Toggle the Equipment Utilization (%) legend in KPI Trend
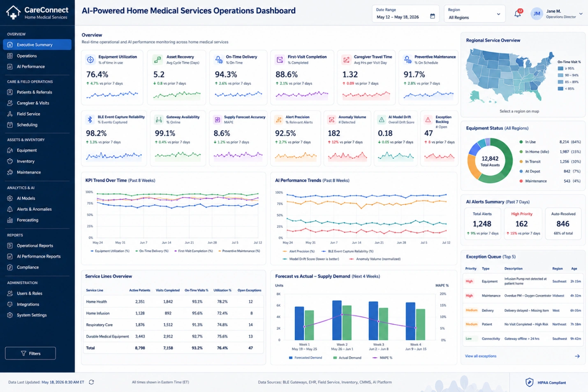Viewport: 588px width, 392px height. tap(110, 251)
